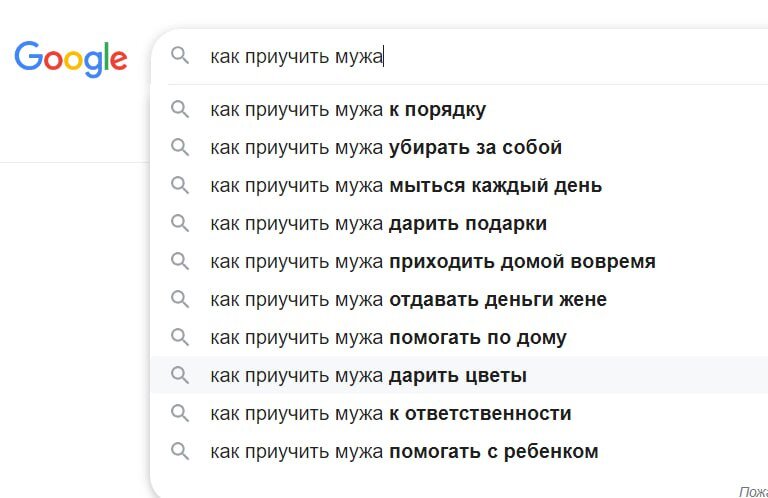Click magnifier icon beside 'приходить домой вовремя' suggestion

point(180,261)
